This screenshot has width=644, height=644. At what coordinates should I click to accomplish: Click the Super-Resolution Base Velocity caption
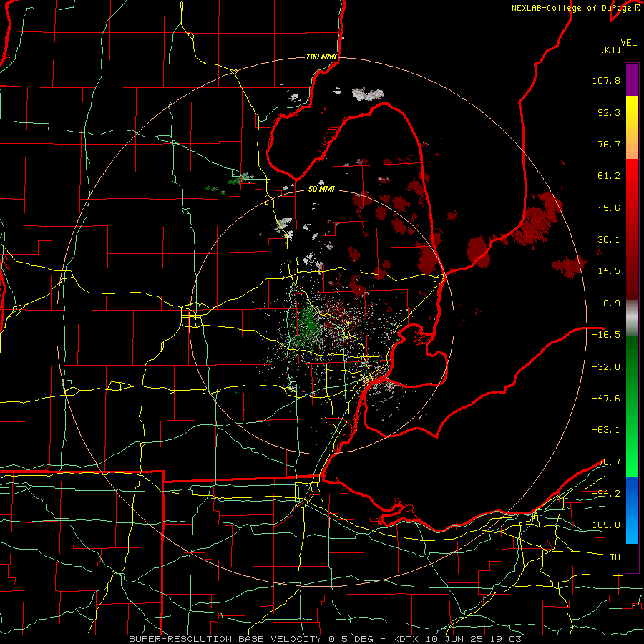pyautogui.click(x=326, y=639)
